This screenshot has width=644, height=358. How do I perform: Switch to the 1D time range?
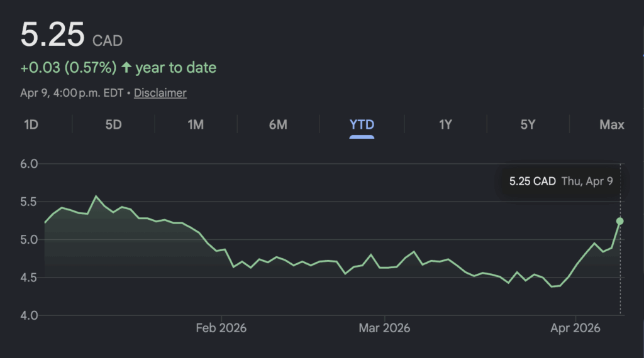pyautogui.click(x=31, y=124)
